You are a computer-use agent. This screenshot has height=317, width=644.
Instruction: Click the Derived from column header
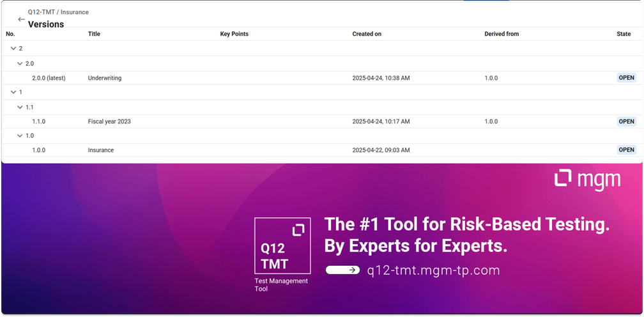[x=502, y=34]
